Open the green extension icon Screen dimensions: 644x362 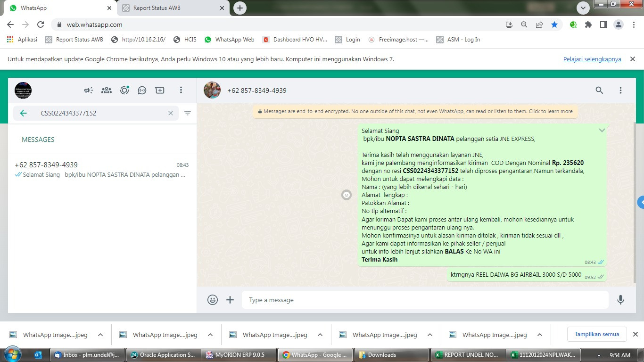[573, 25]
